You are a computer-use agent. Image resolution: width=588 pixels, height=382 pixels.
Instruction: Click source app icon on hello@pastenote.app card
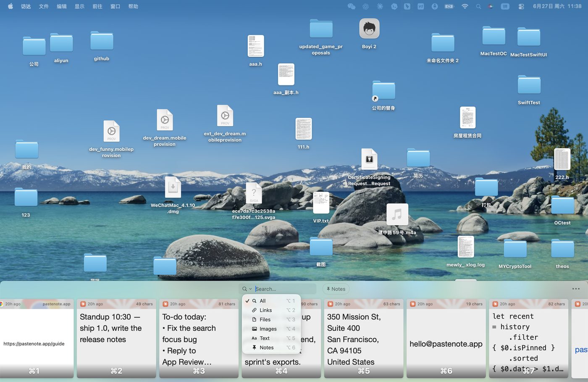pos(413,304)
